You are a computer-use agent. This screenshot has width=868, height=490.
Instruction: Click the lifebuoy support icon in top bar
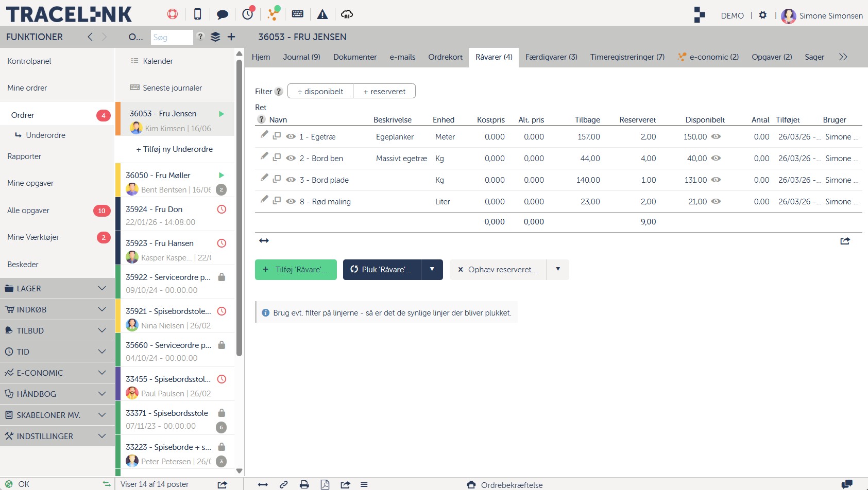173,14
